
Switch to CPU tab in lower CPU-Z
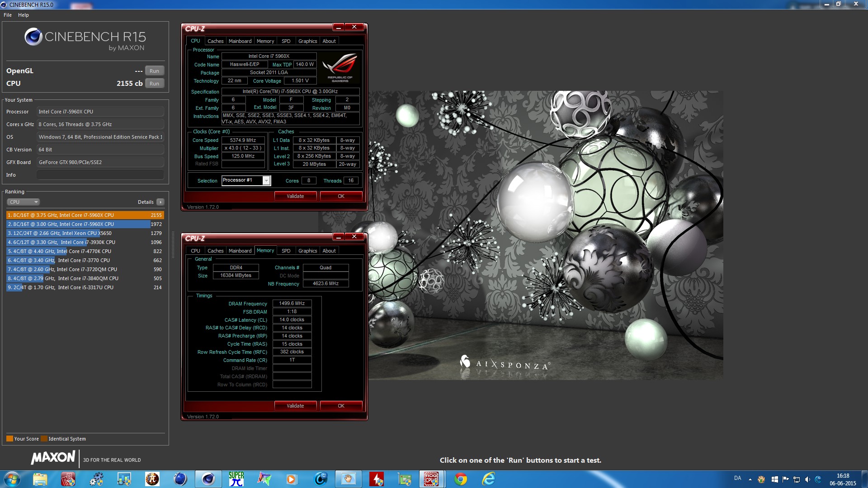click(x=195, y=251)
